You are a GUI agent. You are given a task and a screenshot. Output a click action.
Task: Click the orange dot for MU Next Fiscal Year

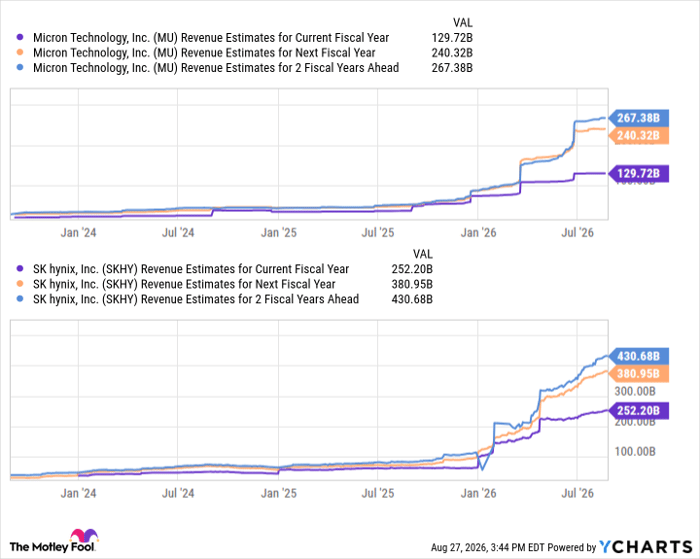click(20, 52)
